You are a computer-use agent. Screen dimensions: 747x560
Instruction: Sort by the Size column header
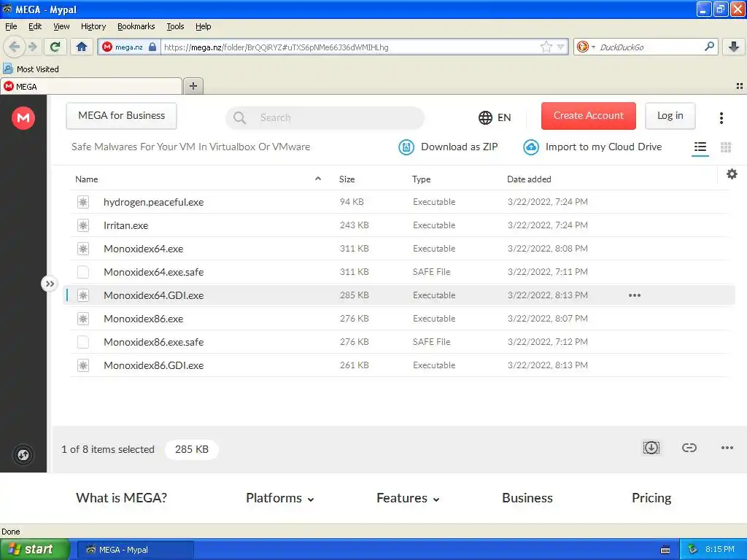click(347, 179)
